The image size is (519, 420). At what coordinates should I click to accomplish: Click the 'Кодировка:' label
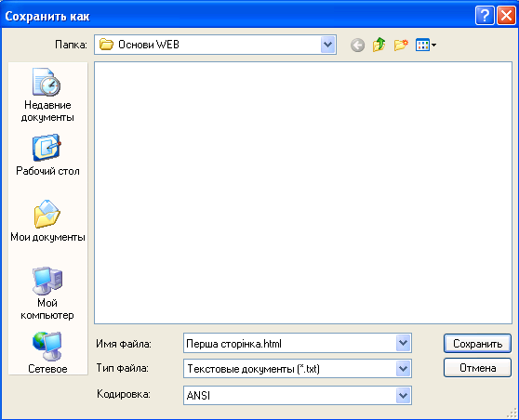click(123, 394)
